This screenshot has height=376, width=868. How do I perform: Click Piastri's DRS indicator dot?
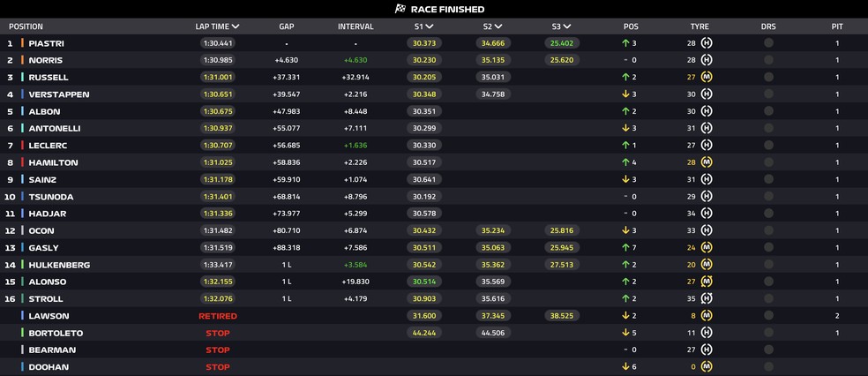pos(768,43)
